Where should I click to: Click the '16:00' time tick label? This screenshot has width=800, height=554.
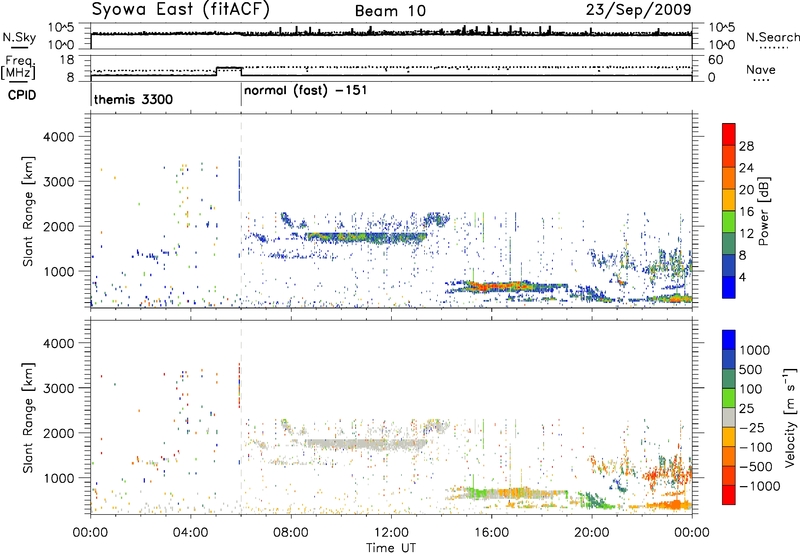tap(491, 533)
